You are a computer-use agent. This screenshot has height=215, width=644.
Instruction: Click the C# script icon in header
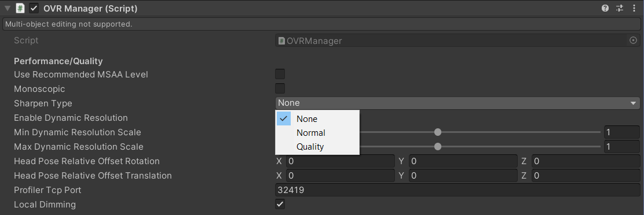click(20, 8)
